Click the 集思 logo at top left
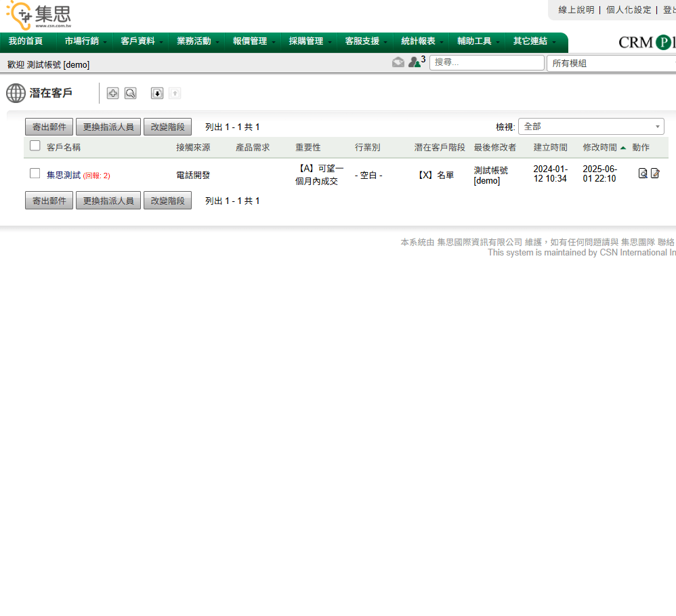The height and width of the screenshot is (616, 676). (x=39, y=15)
